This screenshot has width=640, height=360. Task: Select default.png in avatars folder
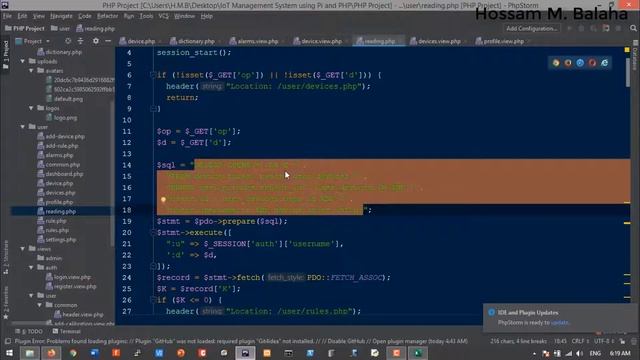tap(68, 99)
